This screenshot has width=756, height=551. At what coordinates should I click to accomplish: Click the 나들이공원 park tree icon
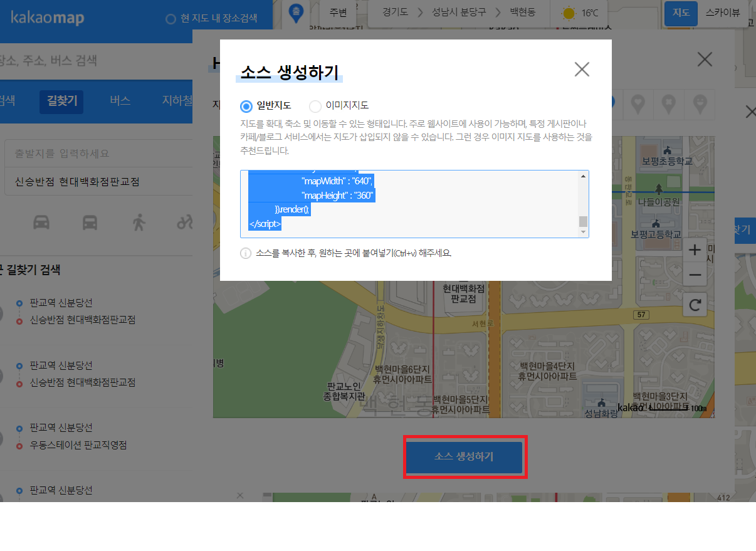click(x=658, y=189)
